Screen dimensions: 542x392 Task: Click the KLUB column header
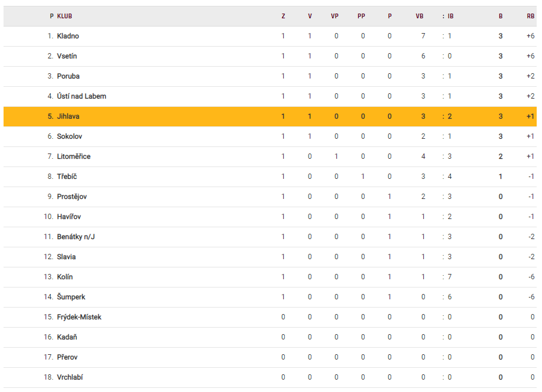click(x=64, y=17)
